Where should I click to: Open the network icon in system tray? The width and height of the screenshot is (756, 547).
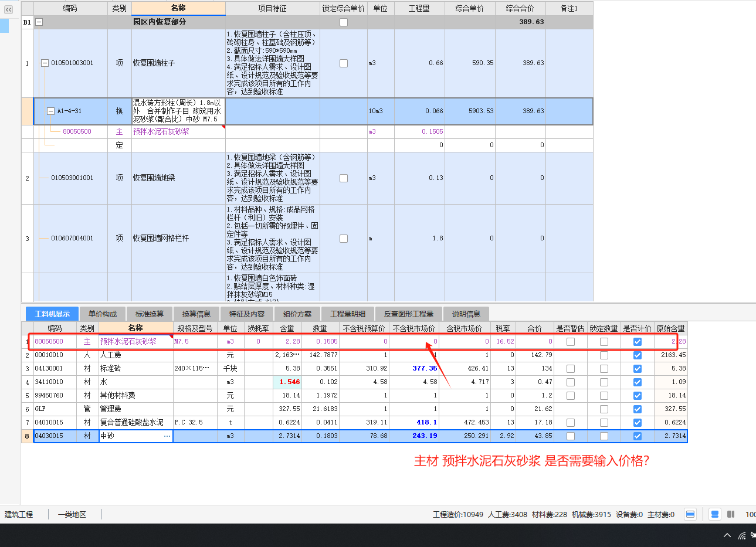(743, 535)
